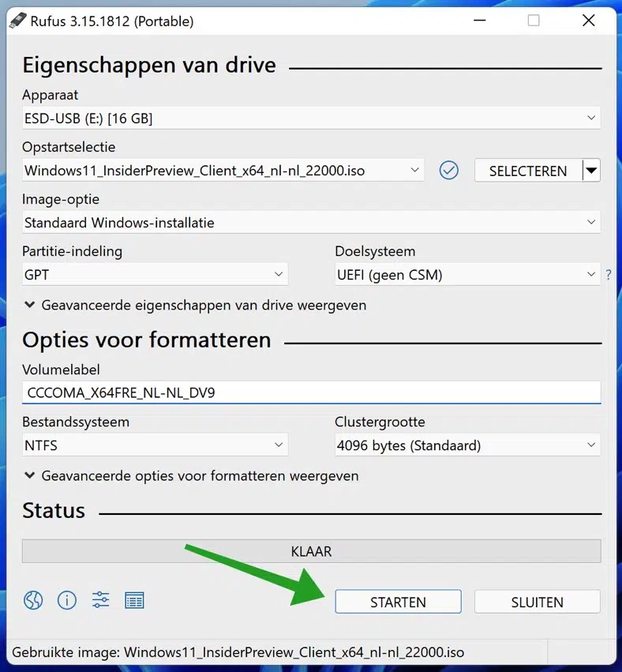Click the Apparaat label
Image resolution: width=622 pixels, height=672 pixels.
[50, 95]
